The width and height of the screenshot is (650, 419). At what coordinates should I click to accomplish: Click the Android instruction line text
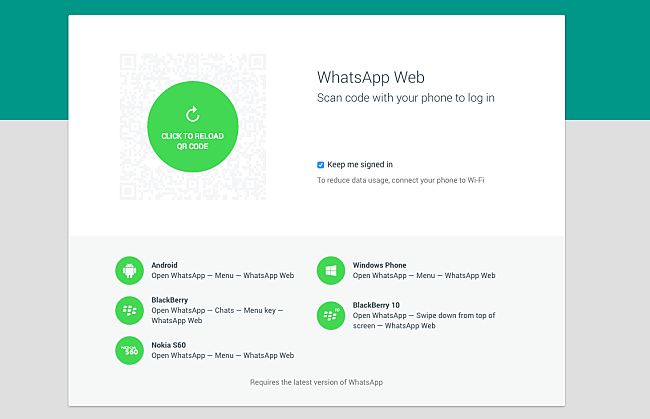pyautogui.click(x=223, y=276)
